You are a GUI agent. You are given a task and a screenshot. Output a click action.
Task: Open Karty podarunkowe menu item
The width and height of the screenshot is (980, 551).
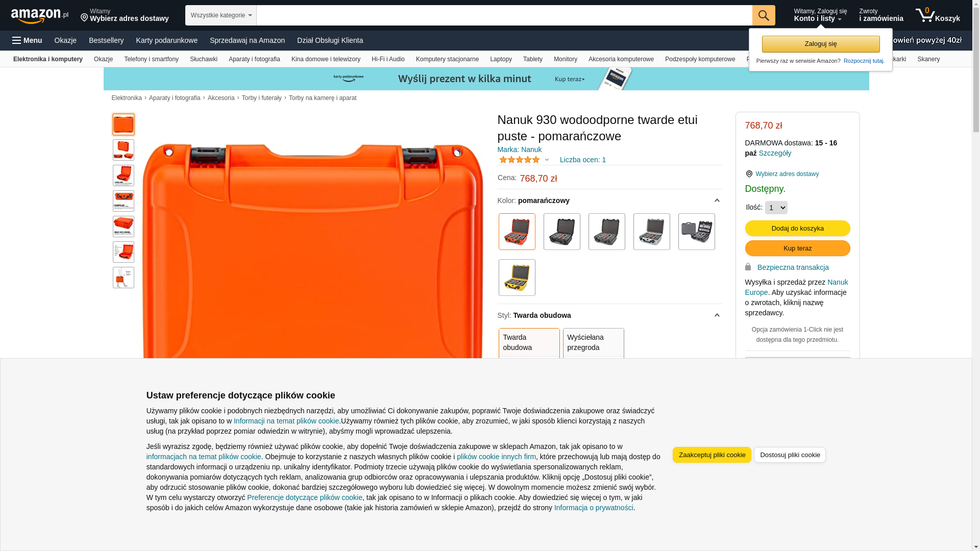[x=167, y=40]
